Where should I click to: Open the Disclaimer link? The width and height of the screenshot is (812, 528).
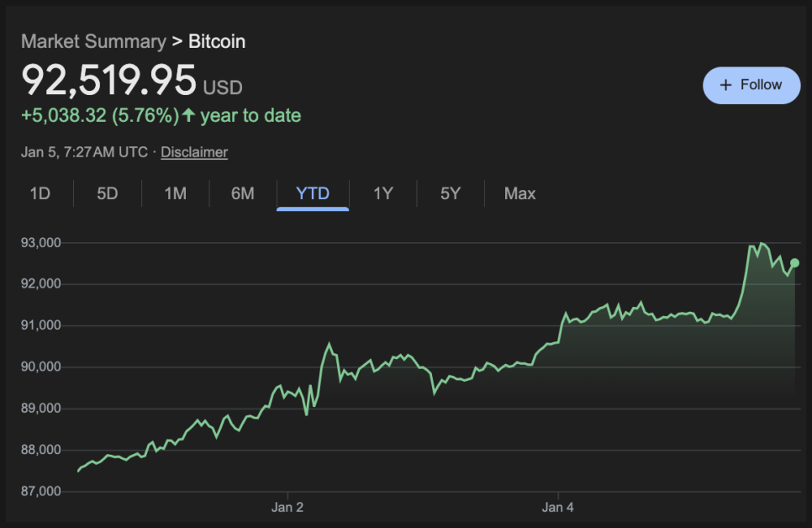(x=194, y=152)
